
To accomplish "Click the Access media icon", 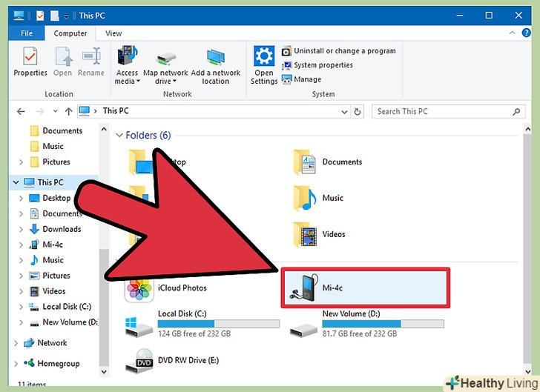I will point(127,55).
